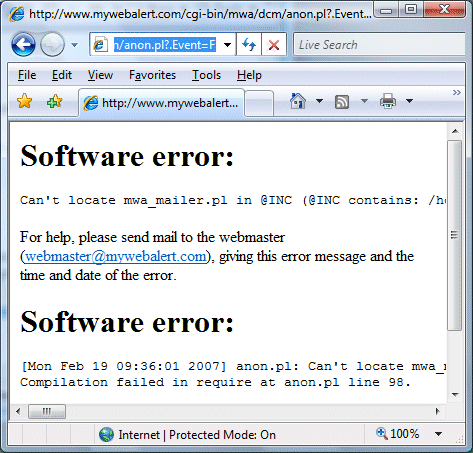Select the mywebalert browser tab
473x453 pixels.
coord(162,103)
